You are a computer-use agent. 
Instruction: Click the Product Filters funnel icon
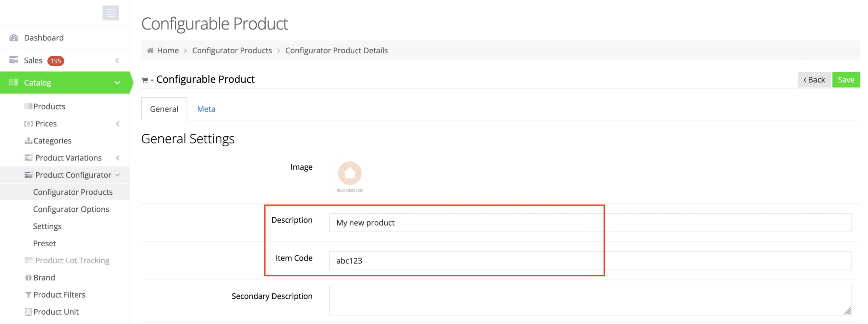[x=28, y=295]
